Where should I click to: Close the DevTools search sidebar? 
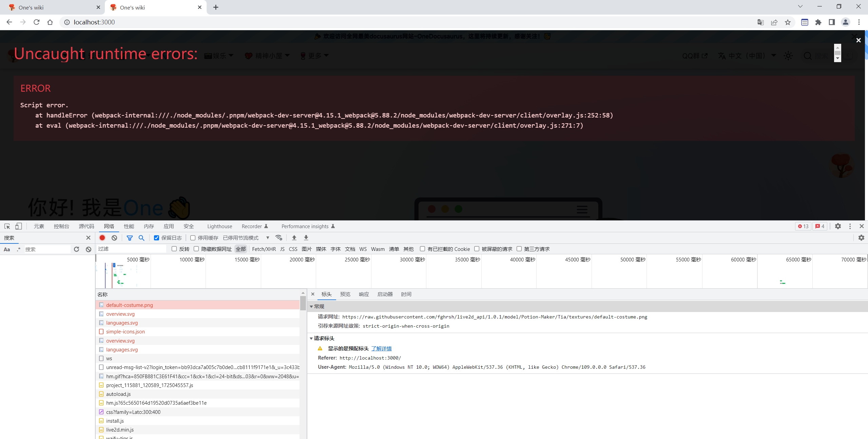88,238
